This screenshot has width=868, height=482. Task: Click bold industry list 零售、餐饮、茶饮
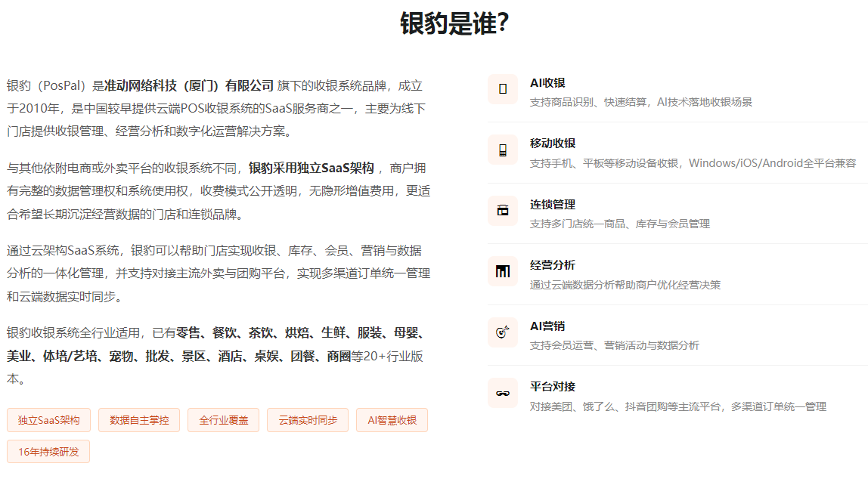pyautogui.click(x=216, y=345)
